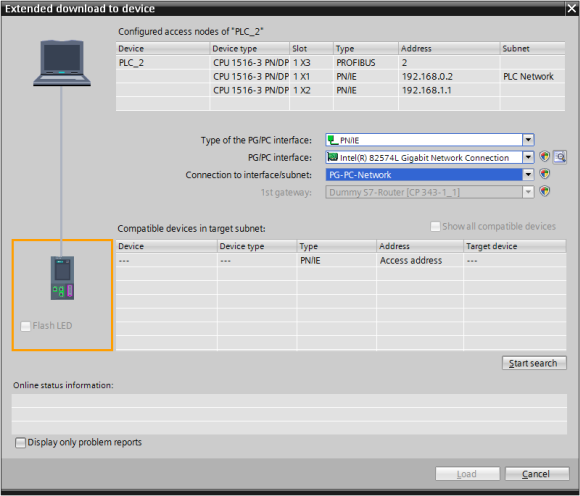This screenshot has width=580, height=496.
Task: Click the Slot column header
Action: [x=311, y=48]
